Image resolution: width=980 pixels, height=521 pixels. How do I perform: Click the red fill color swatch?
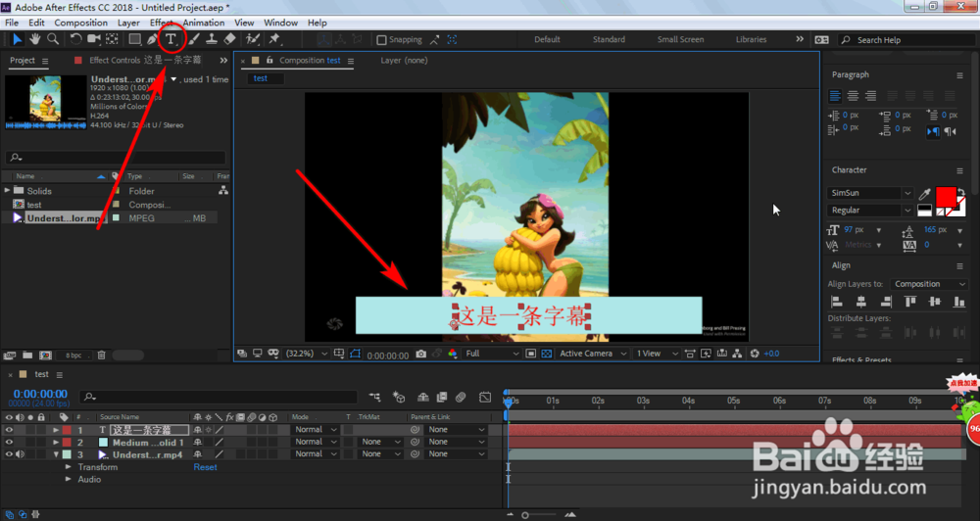947,197
